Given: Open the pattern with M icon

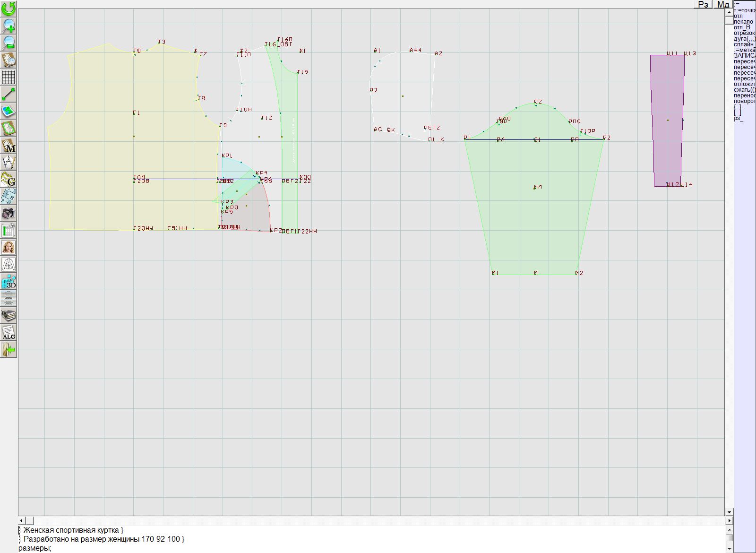Looking at the screenshot, I should pyautogui.click(x=9, y=145).
